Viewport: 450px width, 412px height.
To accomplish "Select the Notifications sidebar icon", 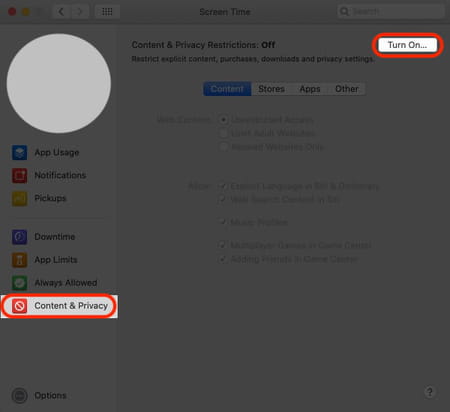I will click(x=19, y=175).
